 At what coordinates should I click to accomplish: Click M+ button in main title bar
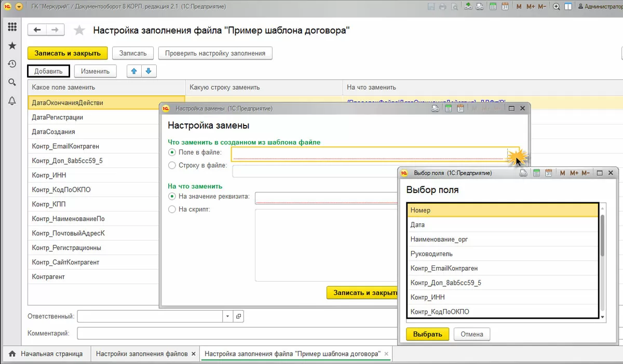coord(530,7)
